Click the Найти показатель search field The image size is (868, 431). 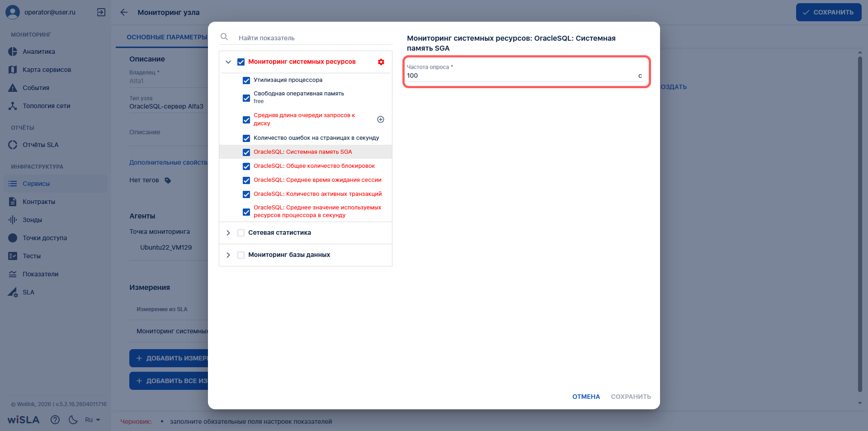(315, 38)
